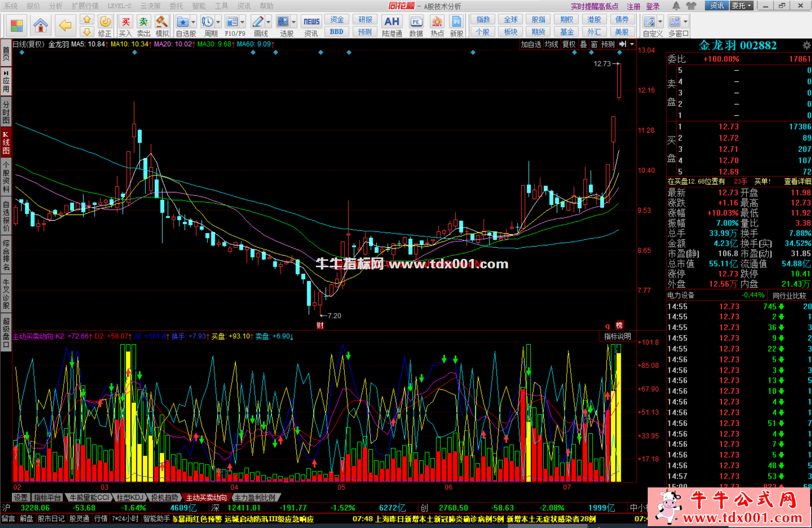Open the AH 陆港通 icon
Image resolution: width=812 pixels, height=528 pixels.
pyautogui.click(x=392, y=26)
